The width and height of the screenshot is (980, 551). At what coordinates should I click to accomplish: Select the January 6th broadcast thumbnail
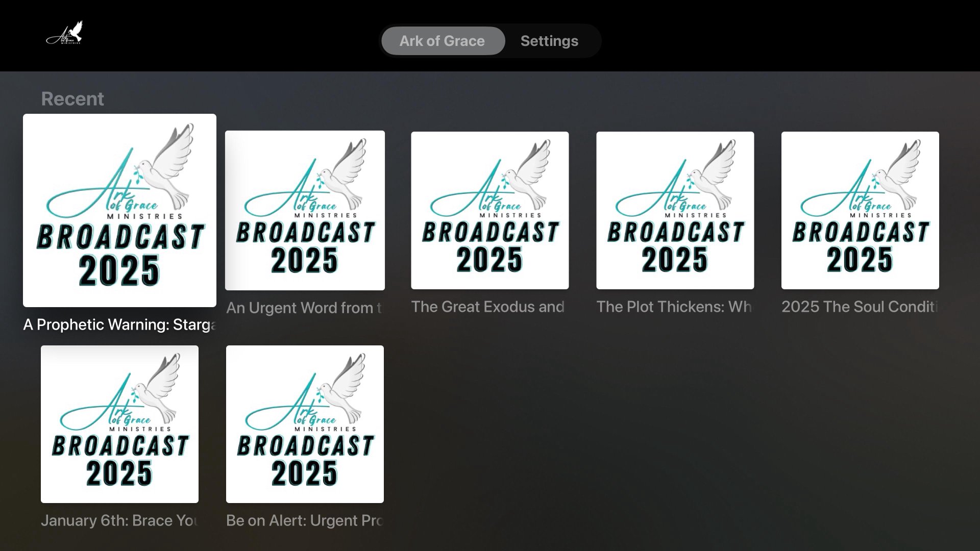coord(119,424)
